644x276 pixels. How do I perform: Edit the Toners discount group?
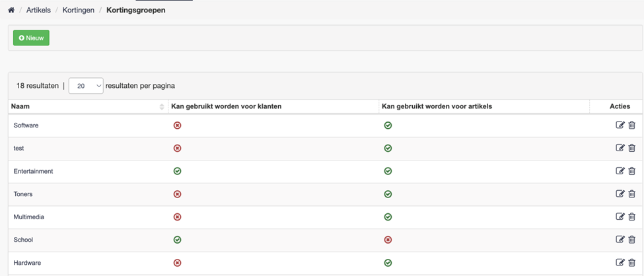(620, 194)
